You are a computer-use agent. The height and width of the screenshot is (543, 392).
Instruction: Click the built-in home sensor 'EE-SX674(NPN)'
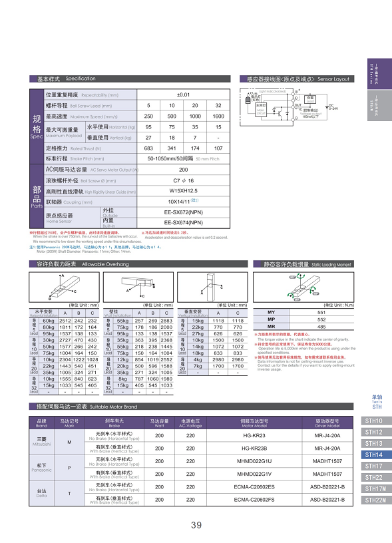point(183,223)
